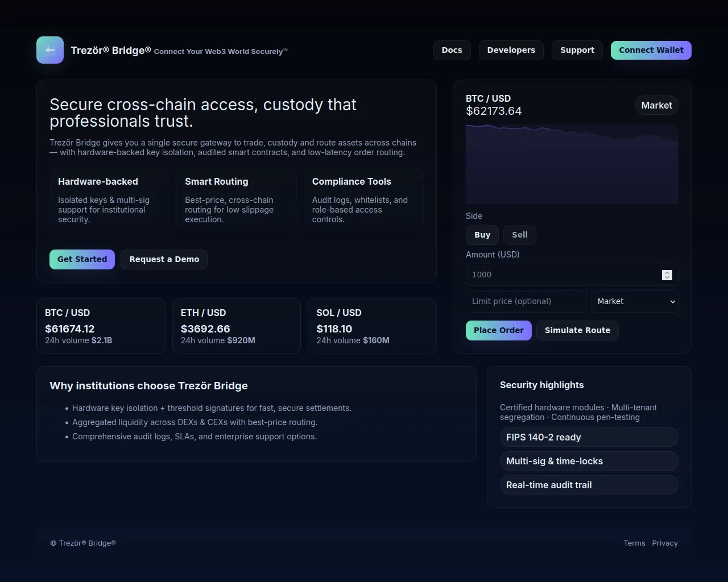This screenshot has width=728, height=582.
Task: Open the Market order type dropdown
Action: coord(635,301)
